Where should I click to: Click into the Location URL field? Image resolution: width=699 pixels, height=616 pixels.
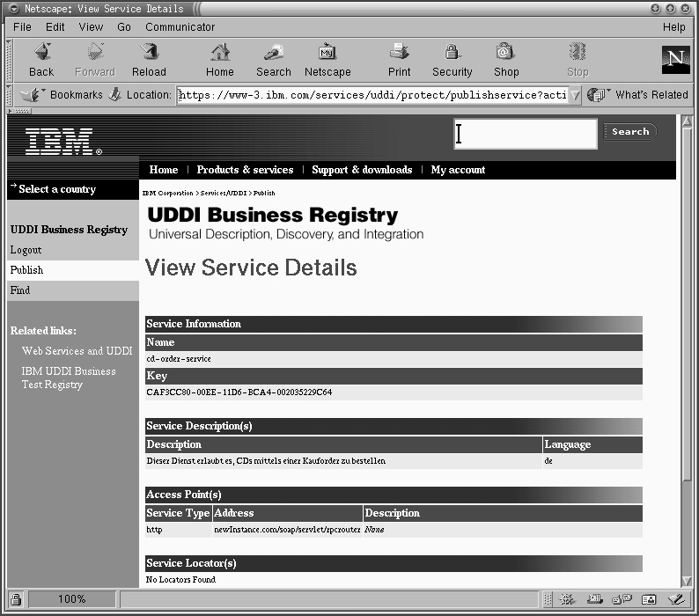(x=372, y=95)
